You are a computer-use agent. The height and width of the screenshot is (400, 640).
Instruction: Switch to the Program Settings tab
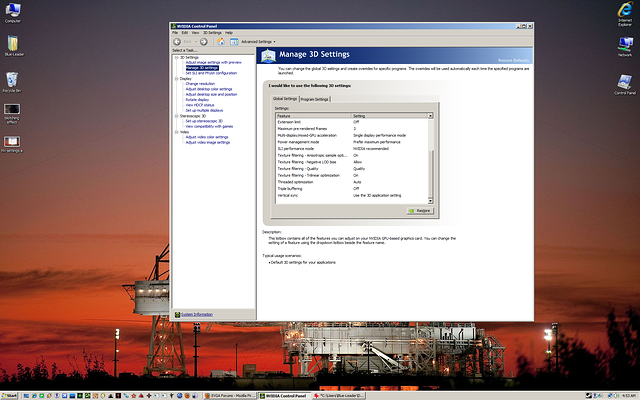315,99
